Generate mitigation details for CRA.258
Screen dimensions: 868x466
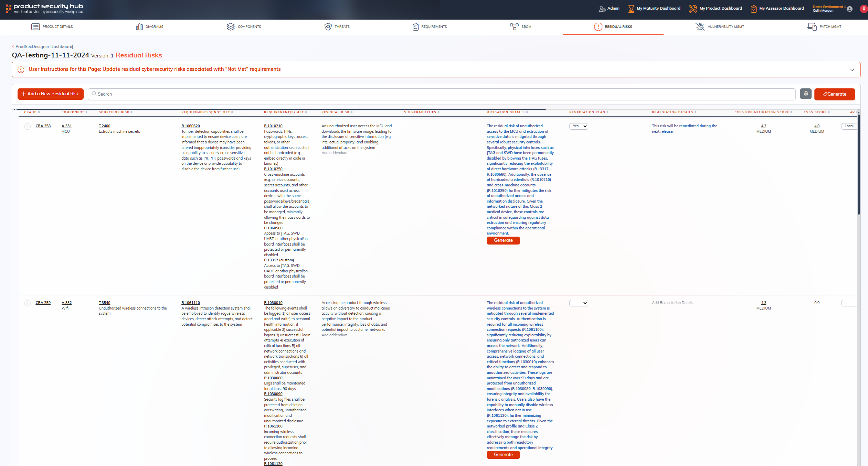click(x=503, y=240)
